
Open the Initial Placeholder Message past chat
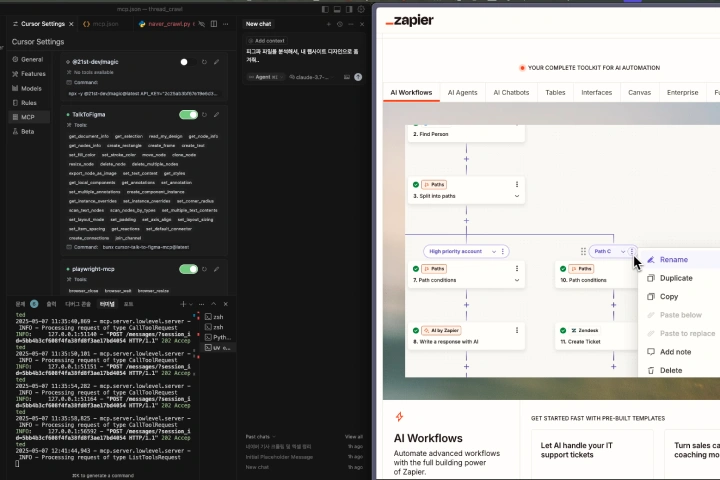click(x=279, y=457)
